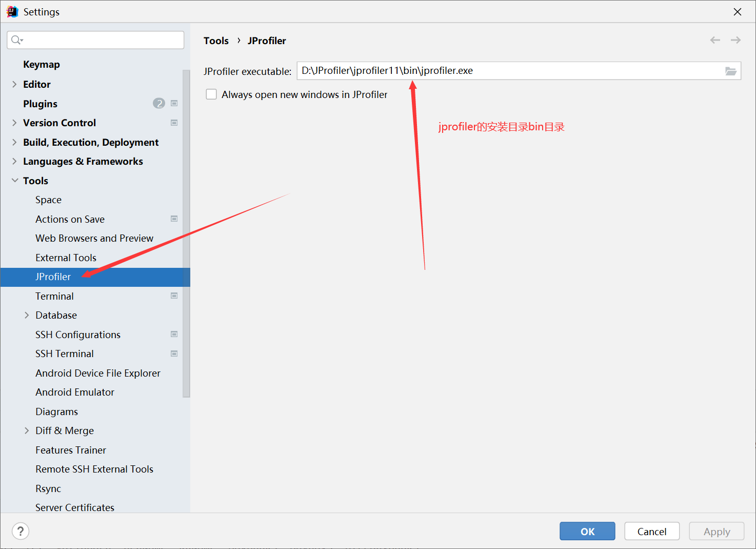Open Web Browsers and Preview settings

tap(94, 238)
